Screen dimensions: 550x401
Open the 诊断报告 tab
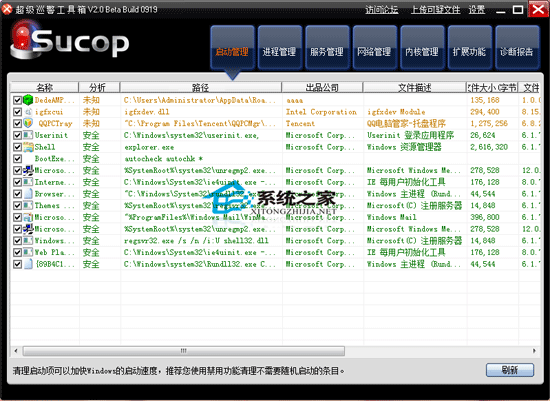tap(517, 48)
